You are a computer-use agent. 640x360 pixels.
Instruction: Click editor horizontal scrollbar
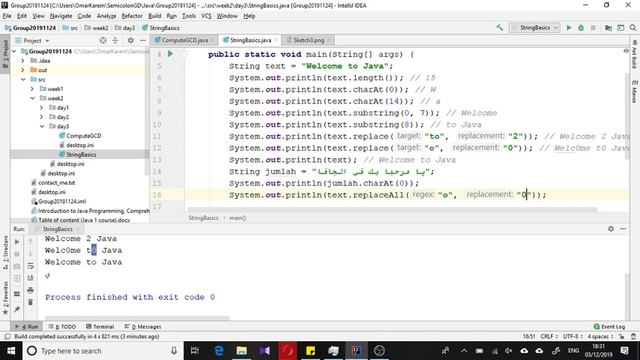pyautogui.click(x=392, y=210)
